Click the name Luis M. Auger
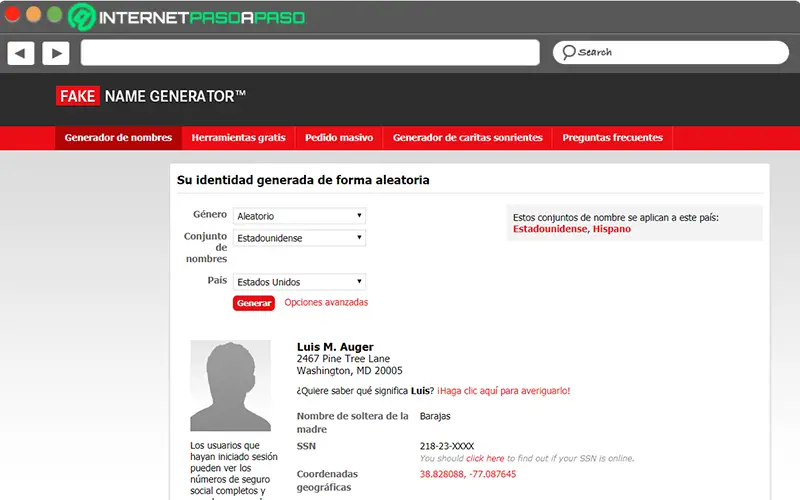The image size is (800, 500). 335,347
